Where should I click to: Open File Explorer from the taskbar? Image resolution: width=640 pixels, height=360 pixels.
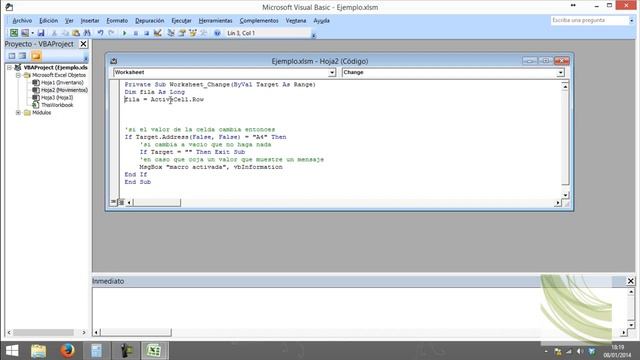pyautogui.click(x=39, y=351)
